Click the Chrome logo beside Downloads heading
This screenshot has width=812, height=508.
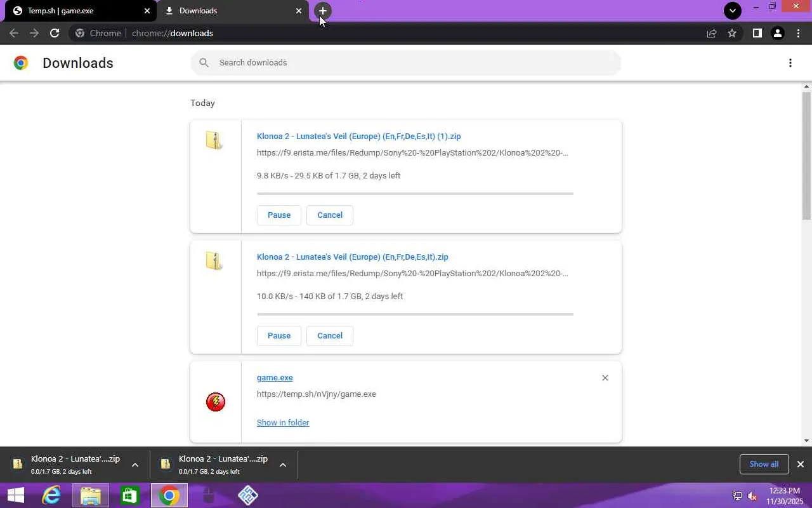coord(21,63)
